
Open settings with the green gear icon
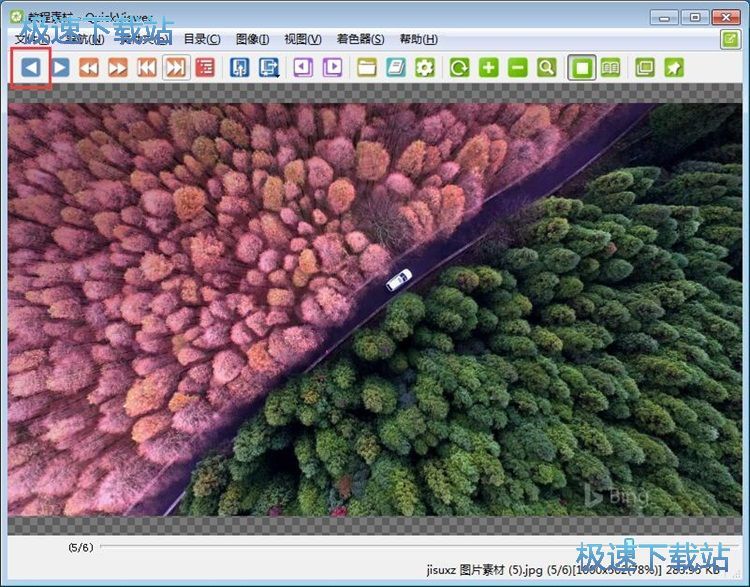[x=425, y=68]
